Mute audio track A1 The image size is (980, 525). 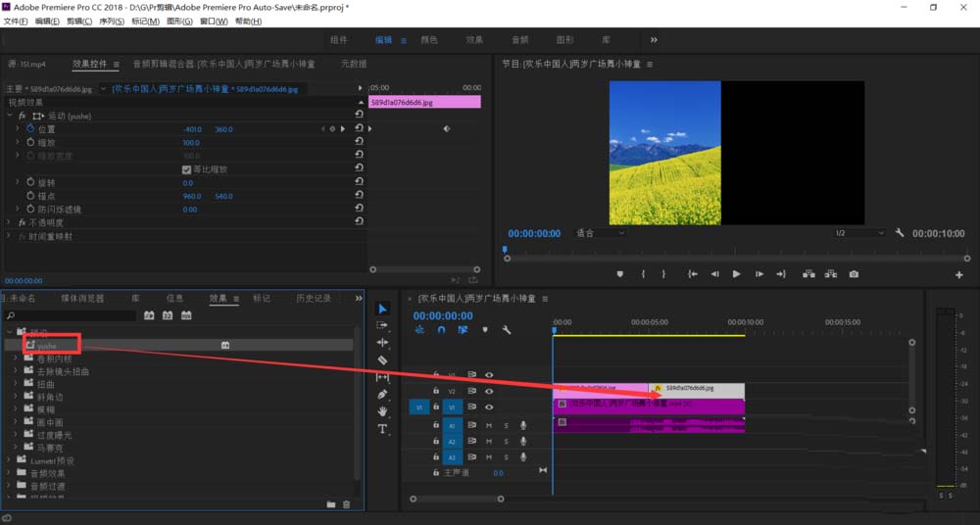click(x=488, y=424)
